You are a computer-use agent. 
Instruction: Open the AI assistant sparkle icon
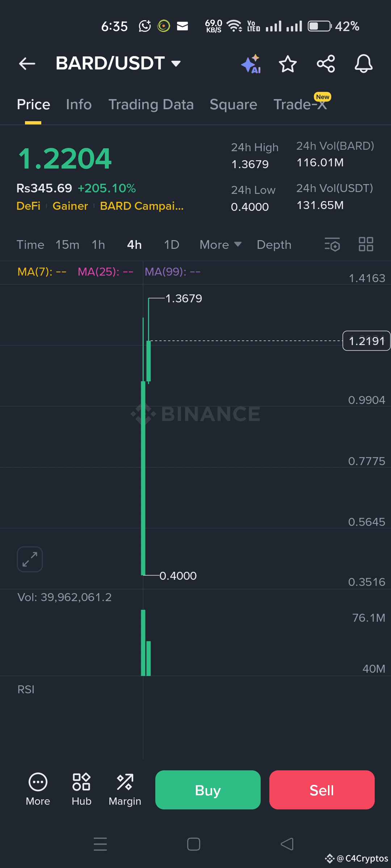[251, 64]
